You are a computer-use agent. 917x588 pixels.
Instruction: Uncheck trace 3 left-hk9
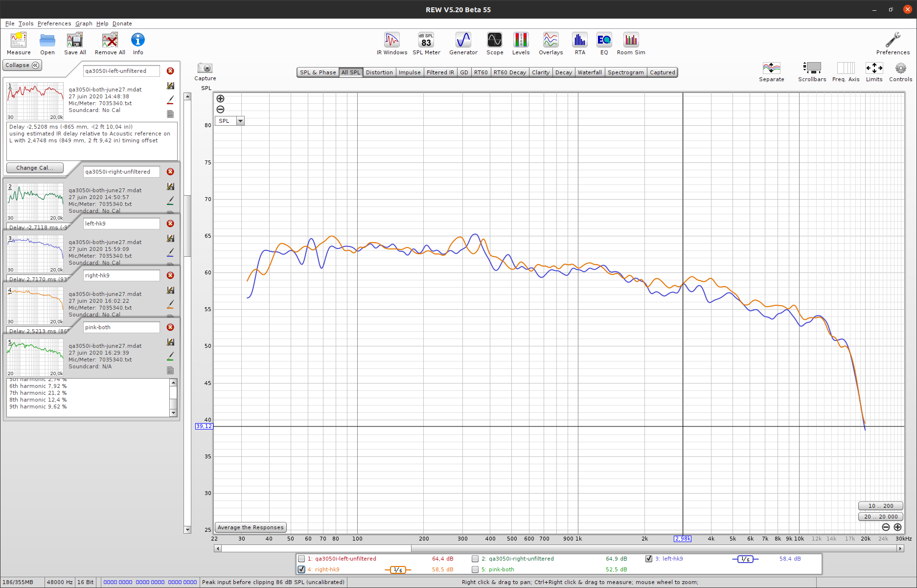(x=649, y=559)
